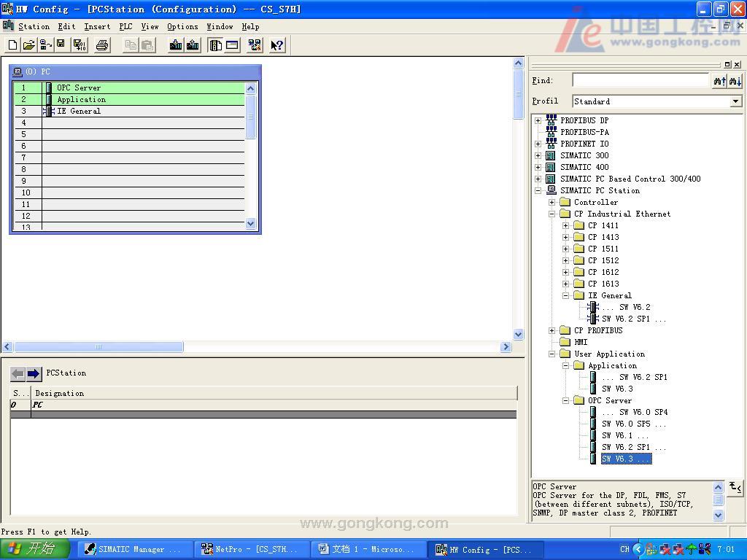
Task: Click the blue forward arrow near PCStation
Action: point(34,374)
